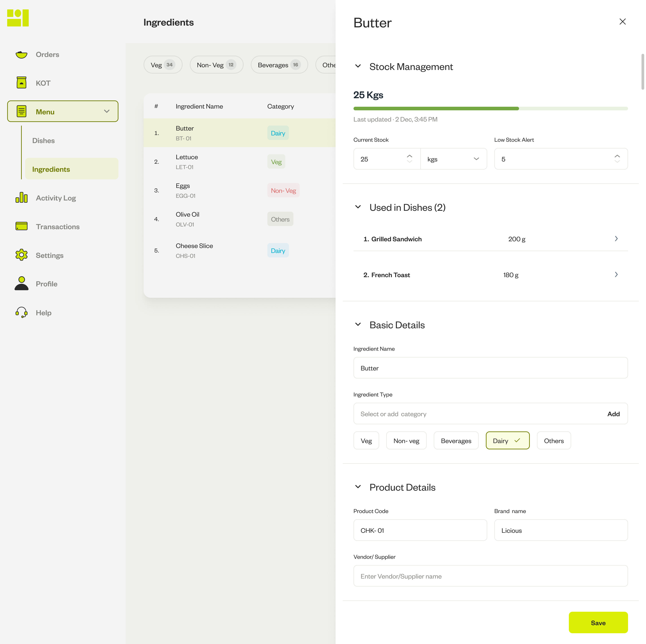This screenshot has height=644, width=646.
Task: Click the Save button
Action: click(x=598, y=622)
